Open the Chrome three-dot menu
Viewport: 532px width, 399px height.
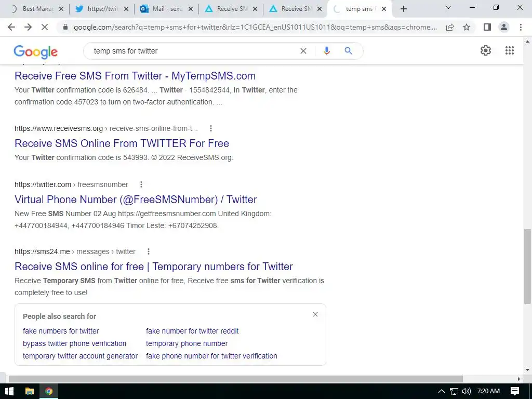click(x=521, y=27)
